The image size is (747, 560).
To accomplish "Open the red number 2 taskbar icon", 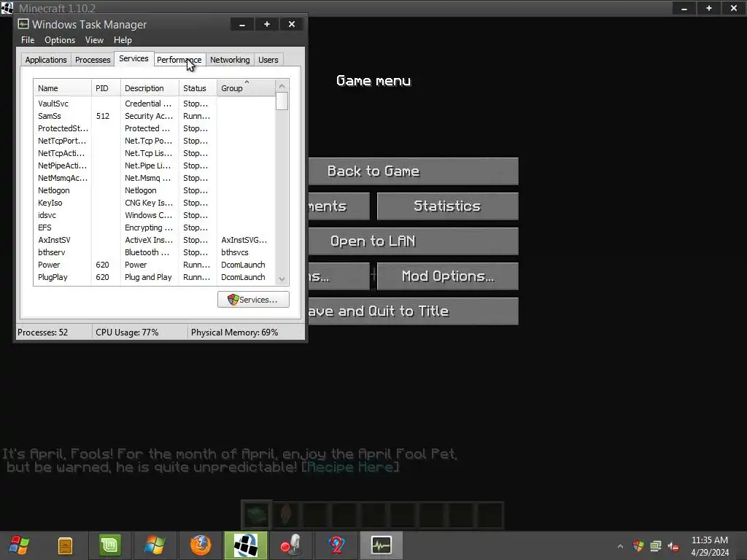I will tap(336, 545).
